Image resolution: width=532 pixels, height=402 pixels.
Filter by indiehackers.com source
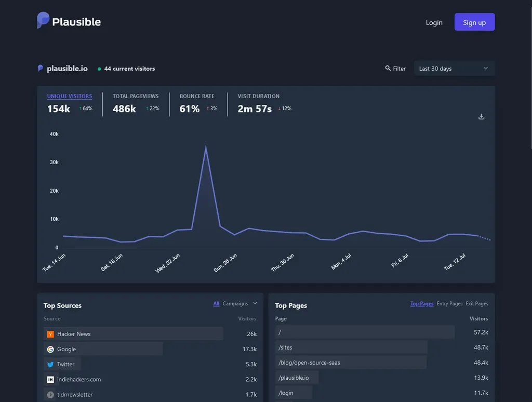(x=79, y=379)
